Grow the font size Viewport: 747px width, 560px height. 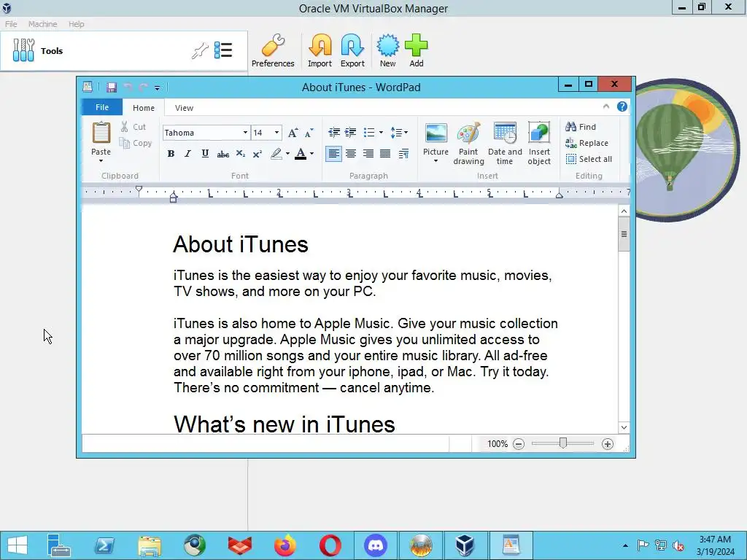(x=293, y=133)
